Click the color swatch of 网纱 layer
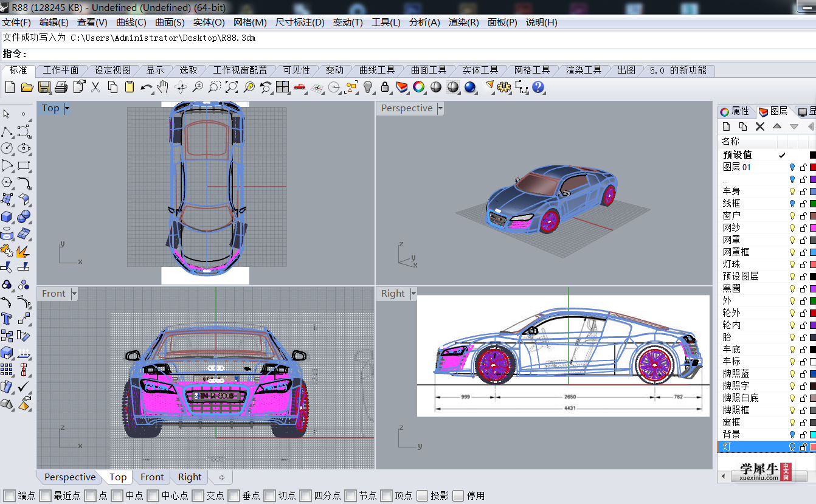Image resolution: width=816 pixels, height=504 pixels. 813,228
